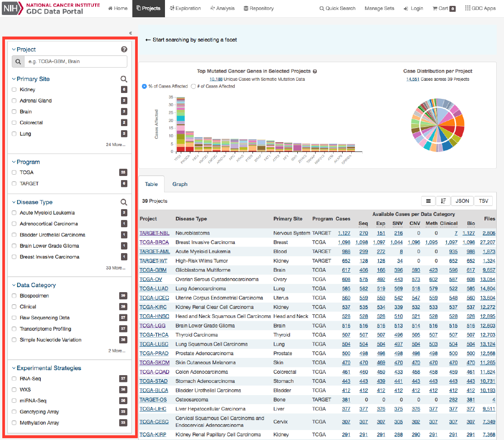504x440 pixels.
Task: Open the table sort icon button
Action: point(443,201)
